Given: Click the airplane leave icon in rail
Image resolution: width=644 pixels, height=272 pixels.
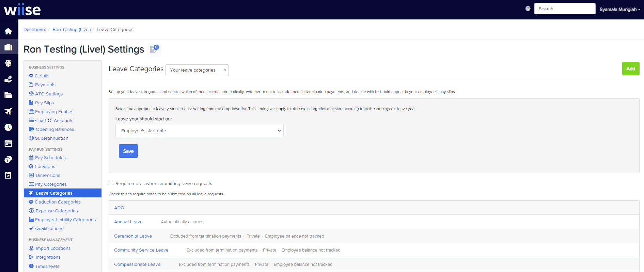Looking at the screenshot, I should coord(8,111).
